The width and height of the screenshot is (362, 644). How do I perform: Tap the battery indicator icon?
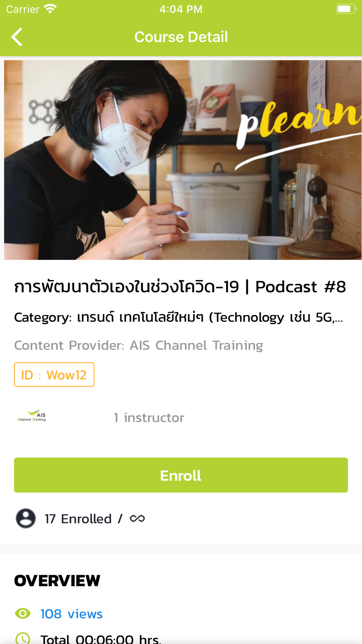[346, 9]
